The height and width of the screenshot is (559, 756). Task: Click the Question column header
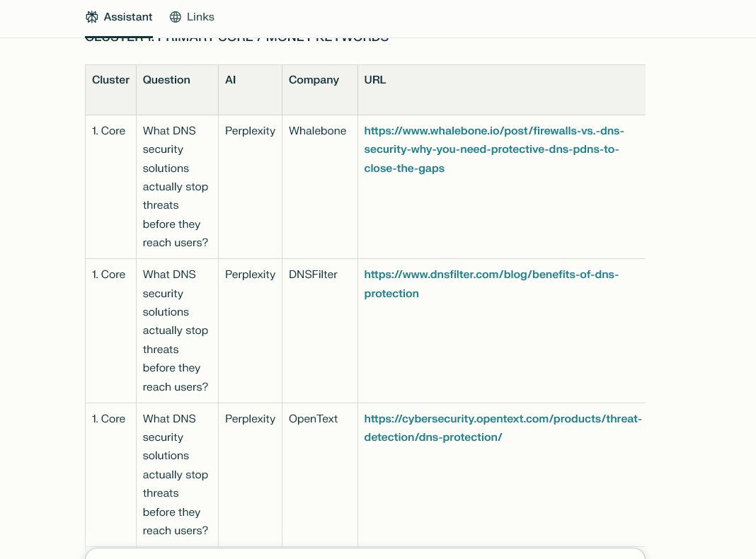tap(166, 80)
